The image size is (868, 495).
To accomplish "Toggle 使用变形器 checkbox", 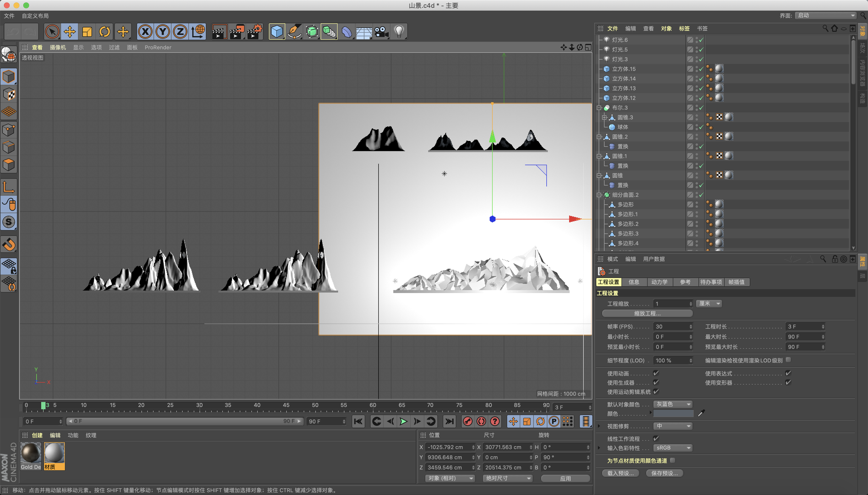I will coord(788,382).
